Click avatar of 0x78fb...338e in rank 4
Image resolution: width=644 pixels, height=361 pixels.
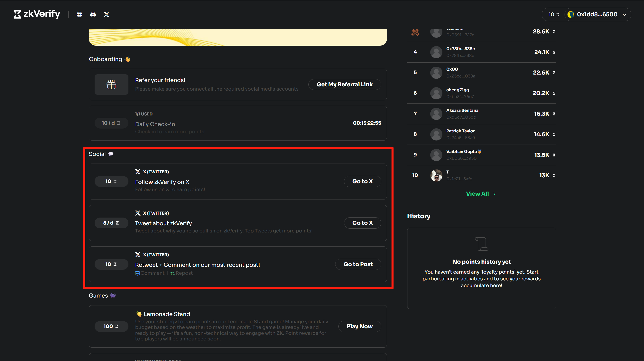[436, 52]
